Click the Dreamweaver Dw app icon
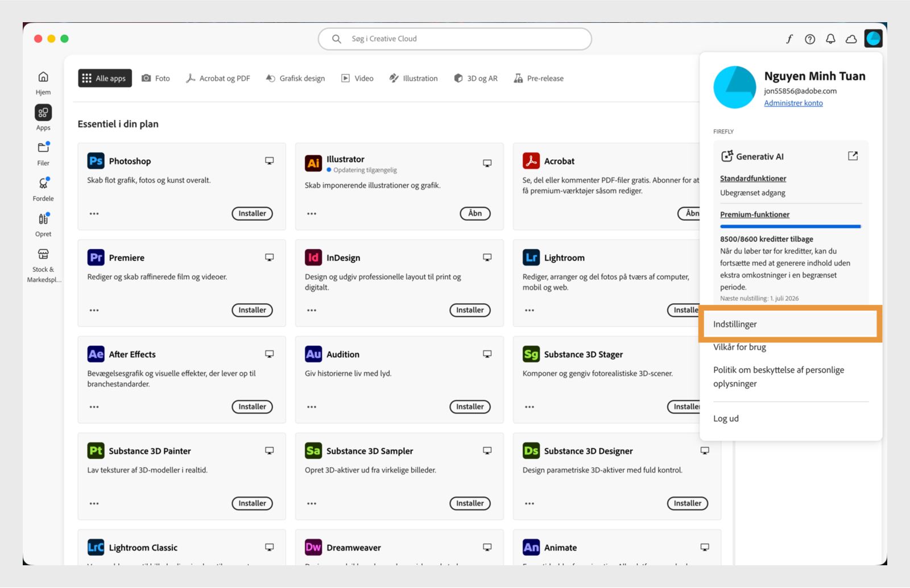Image resolution: width=910 pixels, height=588 pixels. point(313,547)
